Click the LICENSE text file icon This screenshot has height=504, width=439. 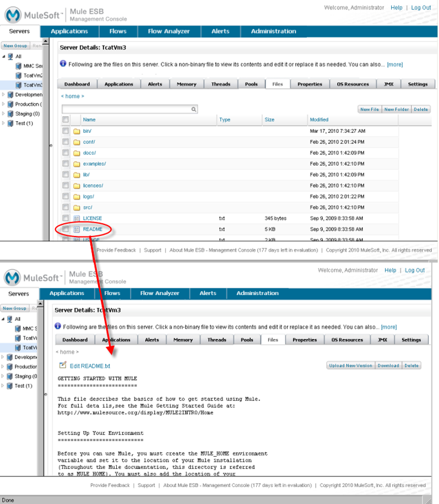click(77, 218)
